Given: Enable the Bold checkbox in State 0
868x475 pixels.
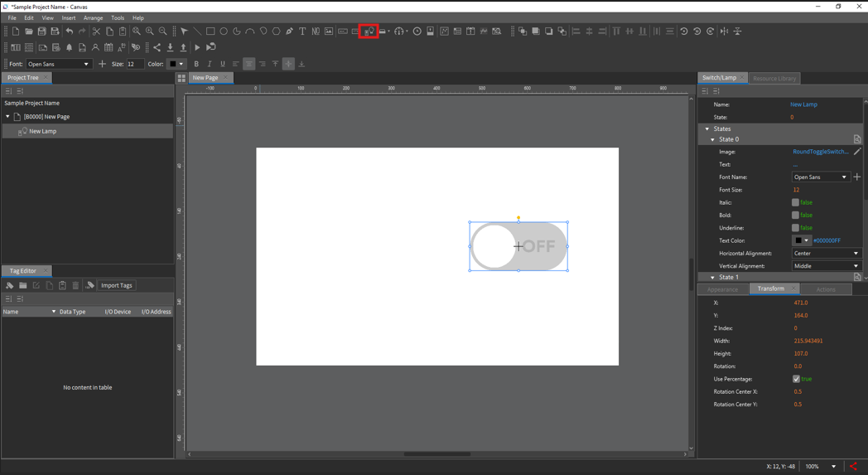Looking at the screenshot, I should pos(795,215).
